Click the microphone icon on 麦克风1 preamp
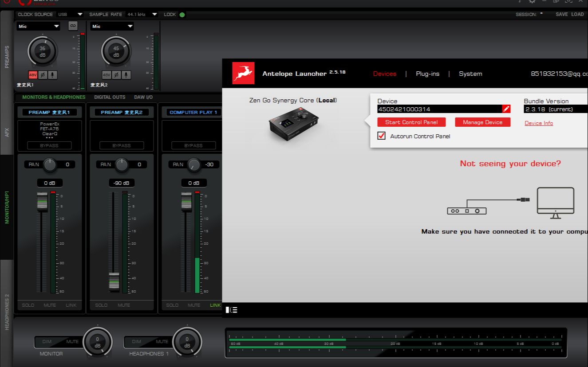588x367 pixels. 52,75
